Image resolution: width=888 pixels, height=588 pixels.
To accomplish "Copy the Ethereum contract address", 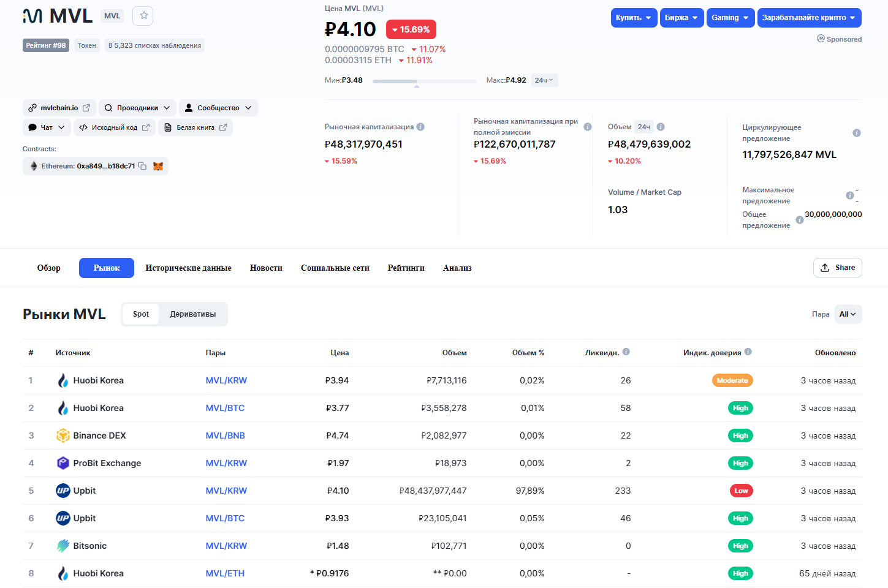I will (142, 166).
